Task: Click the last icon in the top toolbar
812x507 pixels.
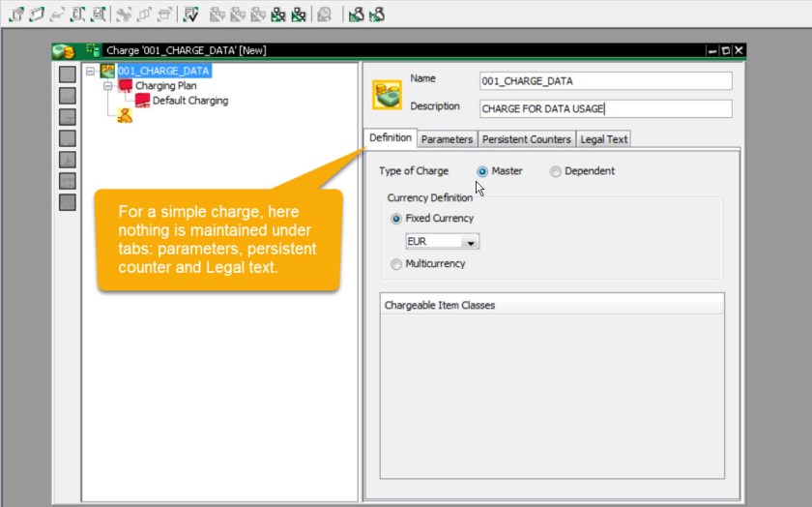Action: point(376,15)
